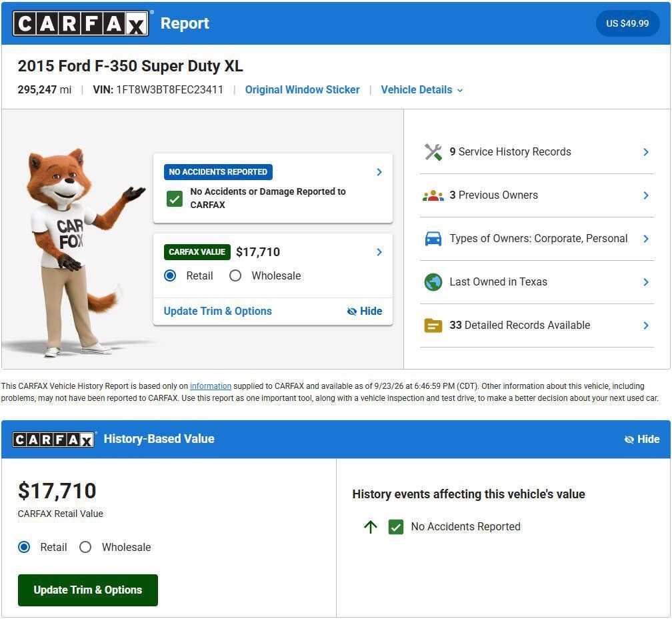The height and width of the screenshot is (619, 672).
Task: Click the CARFAX logo in top header
Action: pos(81,23)
